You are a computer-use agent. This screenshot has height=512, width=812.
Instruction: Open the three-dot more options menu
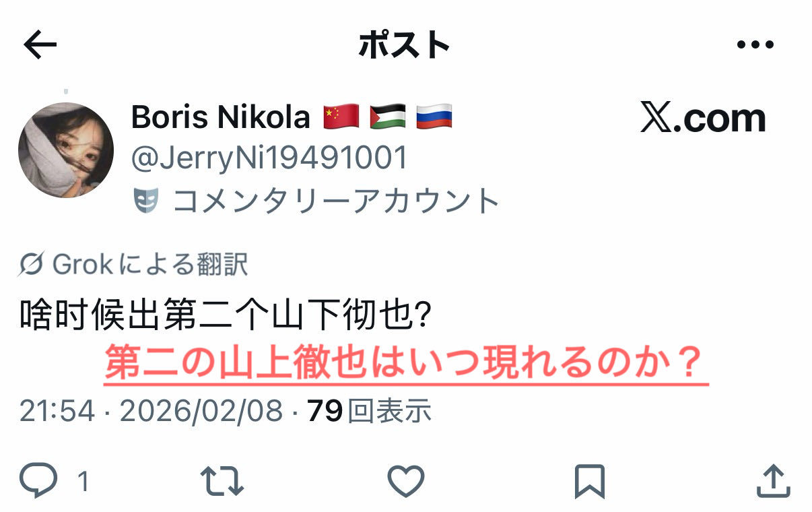pyautogui.click(x=755, y=45)
